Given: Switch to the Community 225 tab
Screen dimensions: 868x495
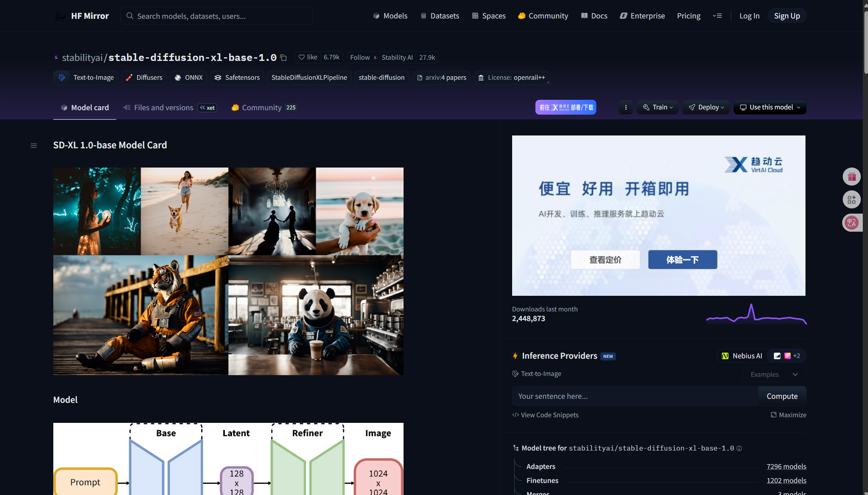Looking at the screenshot, I should click(264, 108).
